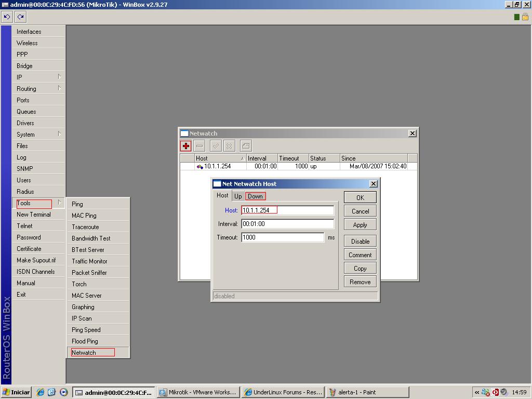
Task: Click the Disable button
Action: click(360, 241)
